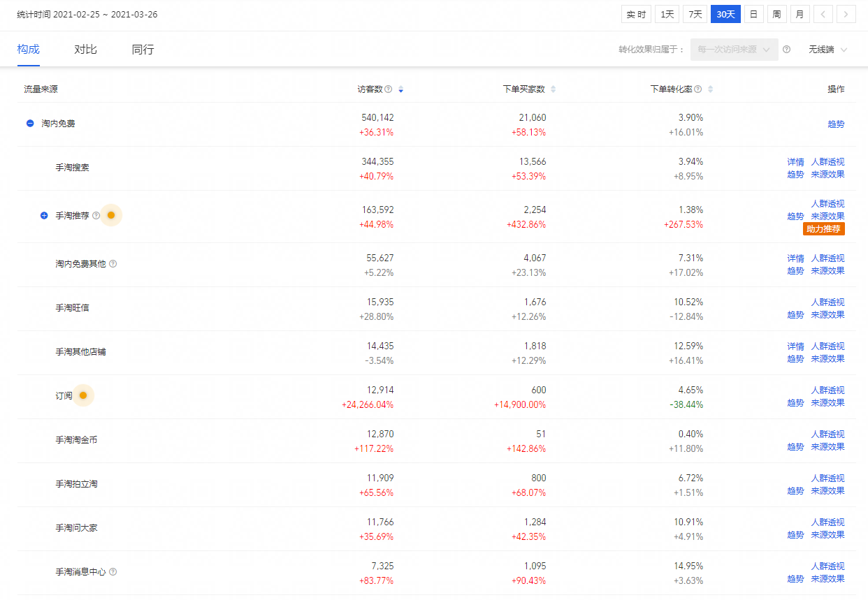This screenshot has height=600, width=868.
Task: Click the 淘内免费其他 source name
Action: click(x=81, y=264)
